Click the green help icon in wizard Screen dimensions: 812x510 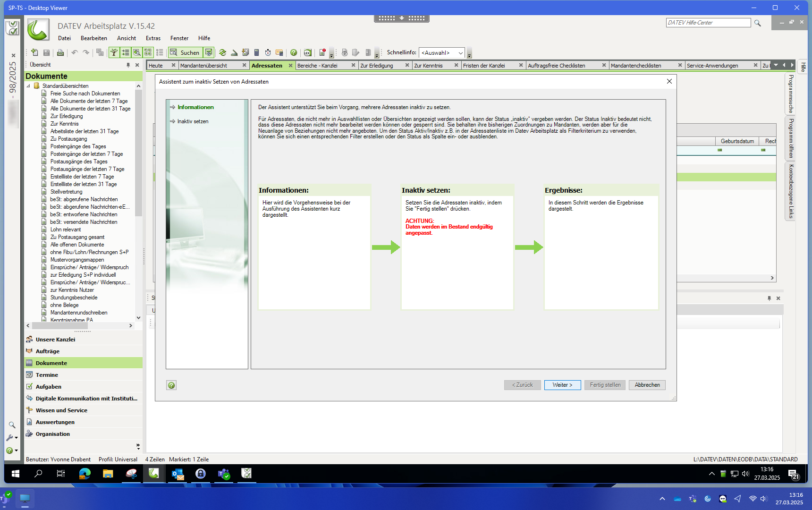coord(171,385)
